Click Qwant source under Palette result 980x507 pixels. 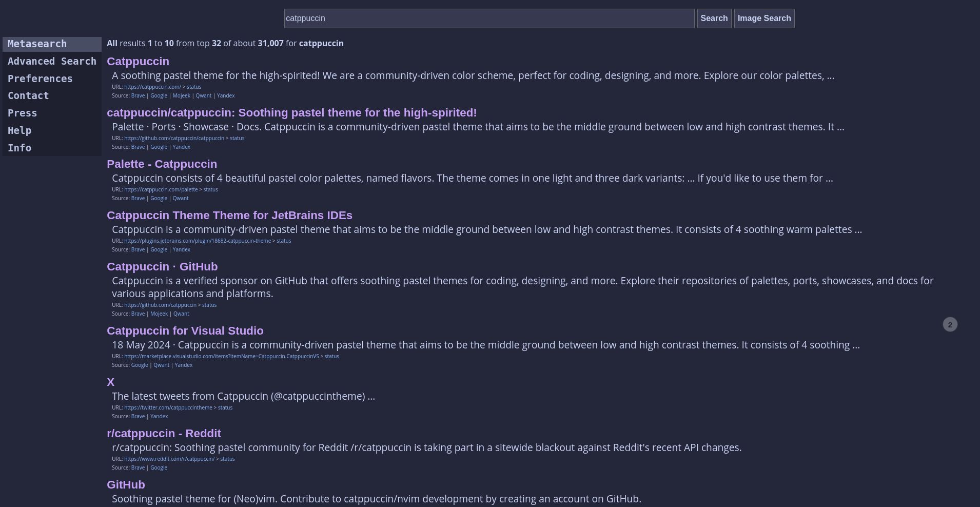(181, 198)
